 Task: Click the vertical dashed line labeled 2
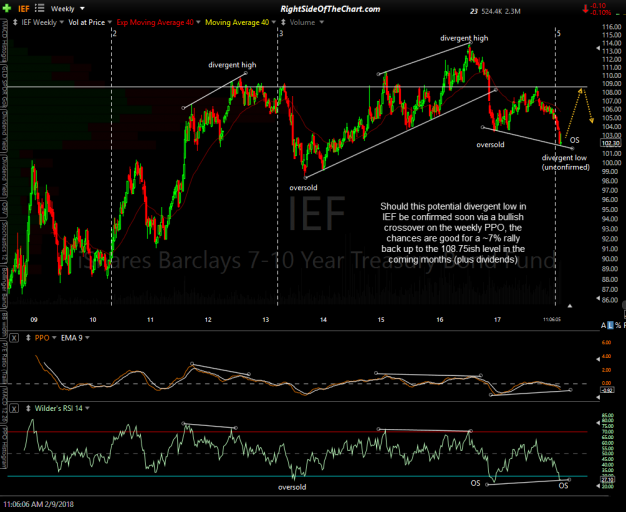click(x=111, y=168)
